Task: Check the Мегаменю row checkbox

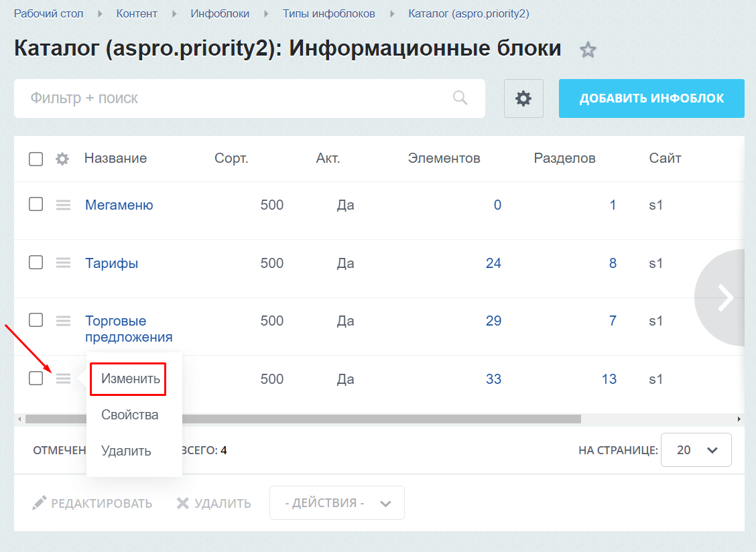Action: click(36, 204)
